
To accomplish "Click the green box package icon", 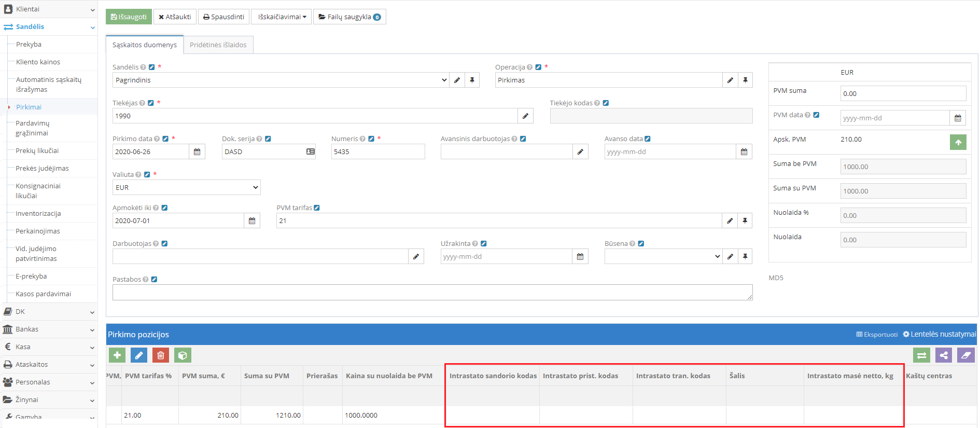I will [x=183, y=355].
